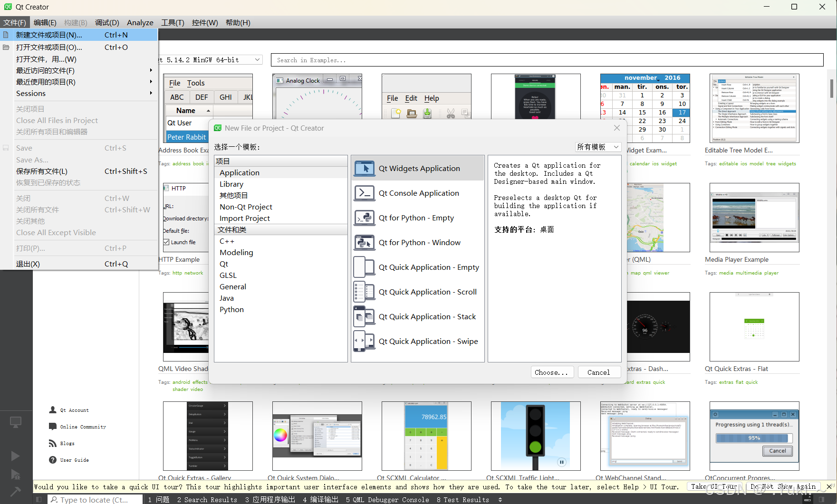The width and height of the screenshot is (837, 504).
Task: Click the folder icon beside 打开文件或项目
Action: (6, 47)
